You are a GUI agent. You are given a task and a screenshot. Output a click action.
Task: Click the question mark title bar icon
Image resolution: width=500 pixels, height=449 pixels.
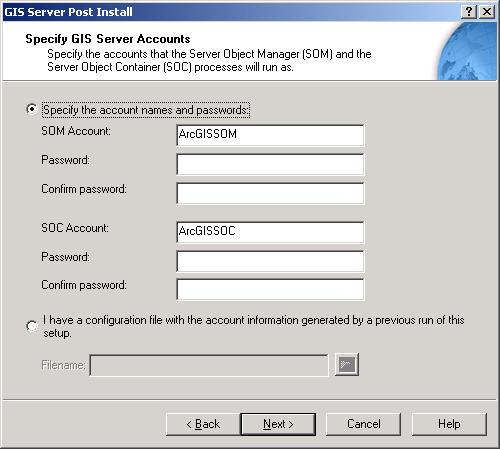click(469, 12)
